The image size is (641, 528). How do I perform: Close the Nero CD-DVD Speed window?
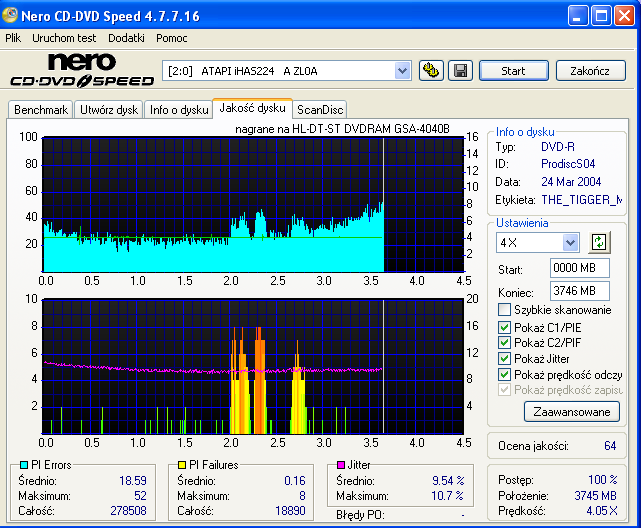625,16
